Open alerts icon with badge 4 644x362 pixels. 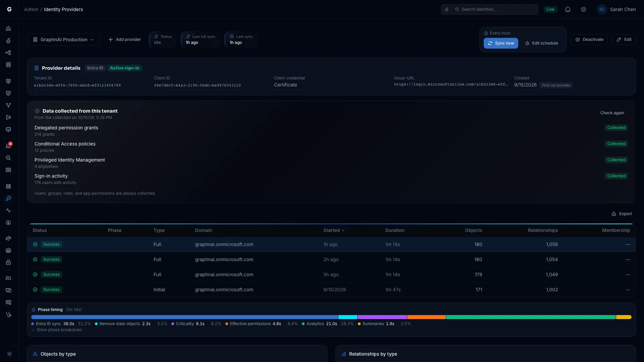pos(8,146)
